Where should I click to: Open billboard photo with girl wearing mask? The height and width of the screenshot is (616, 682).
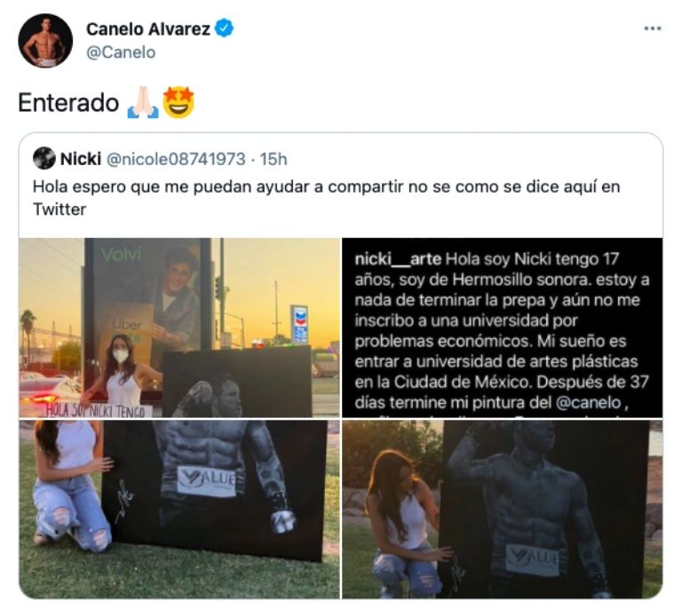tap(178, 328)
